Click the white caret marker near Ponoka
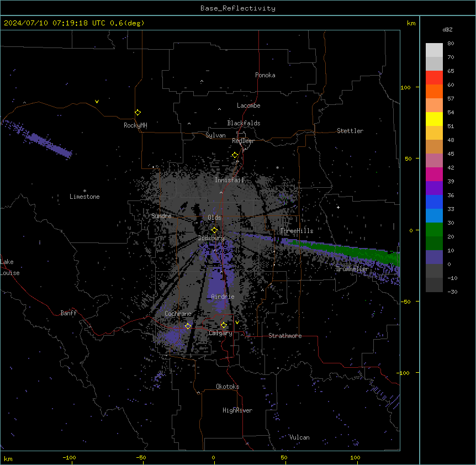 pyautogui.click(x=202, y=81)
